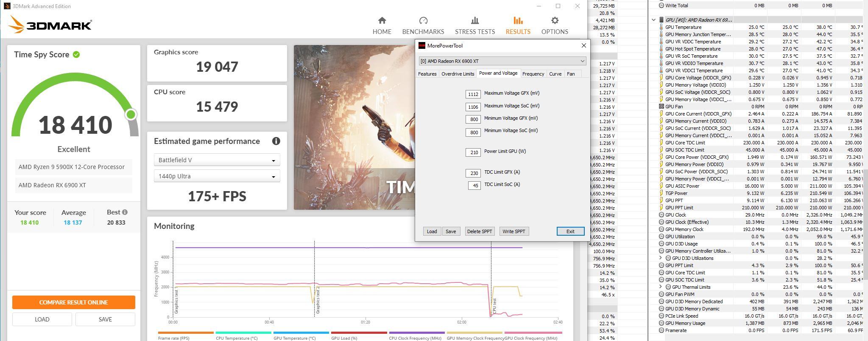Open the Curve tab
Image resolution: width=868 pixels, height=341 pixels.
coord(555,74)
